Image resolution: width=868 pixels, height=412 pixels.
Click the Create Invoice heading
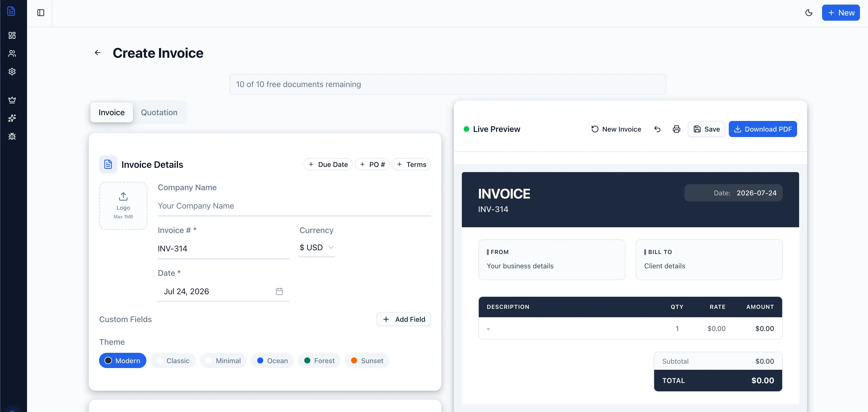coord(158,53)
